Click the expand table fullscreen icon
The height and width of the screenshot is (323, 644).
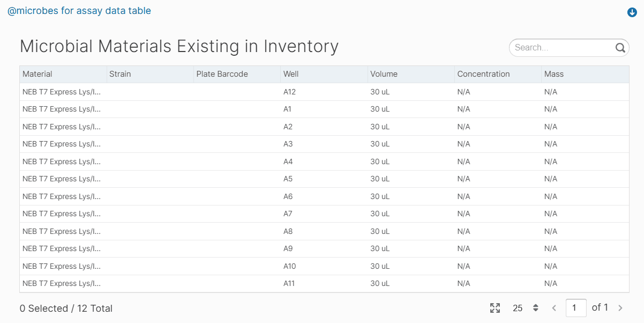pos(495,308)
